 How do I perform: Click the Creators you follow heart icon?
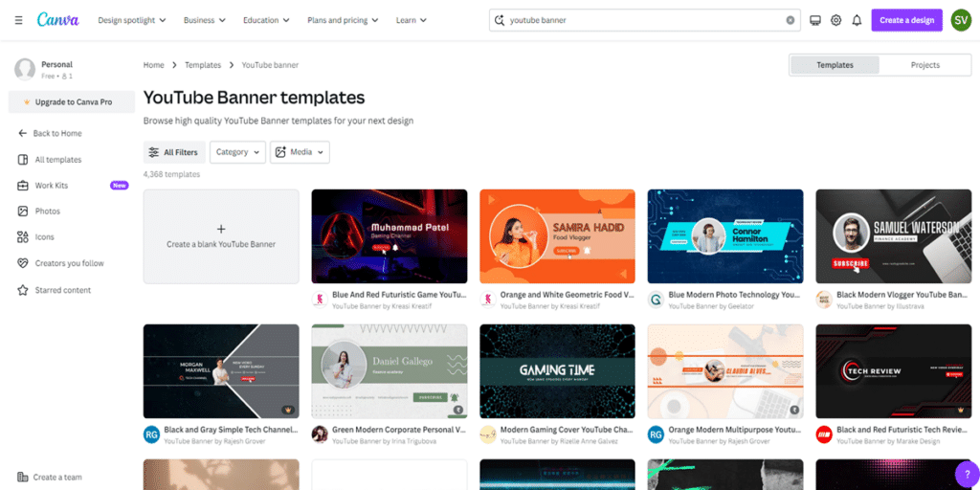point(23,263)
